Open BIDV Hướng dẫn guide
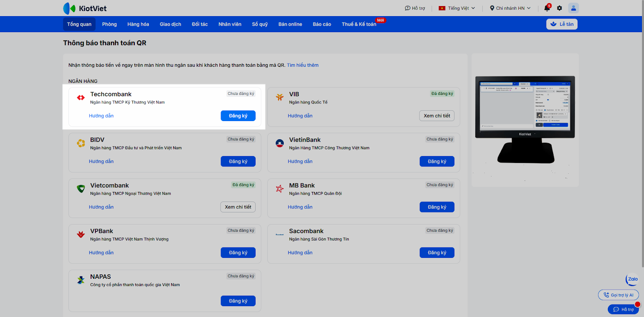 [x=101, y=161]
